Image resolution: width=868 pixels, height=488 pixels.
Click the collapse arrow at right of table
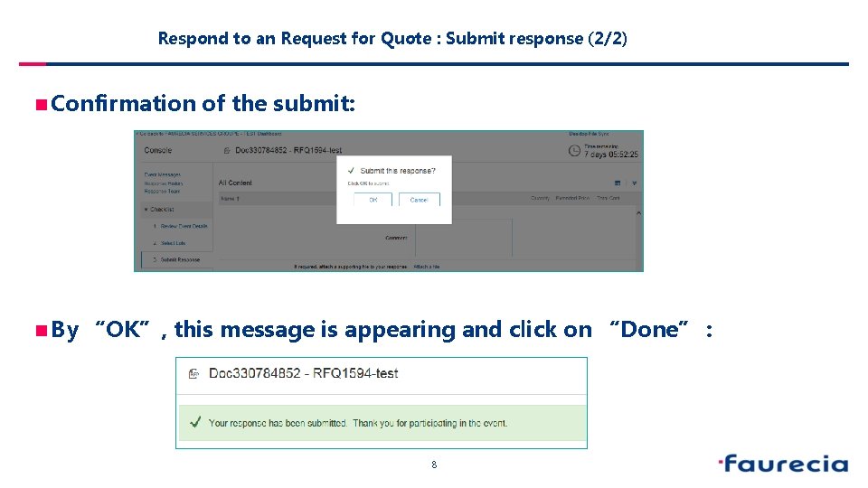point(638,213)
